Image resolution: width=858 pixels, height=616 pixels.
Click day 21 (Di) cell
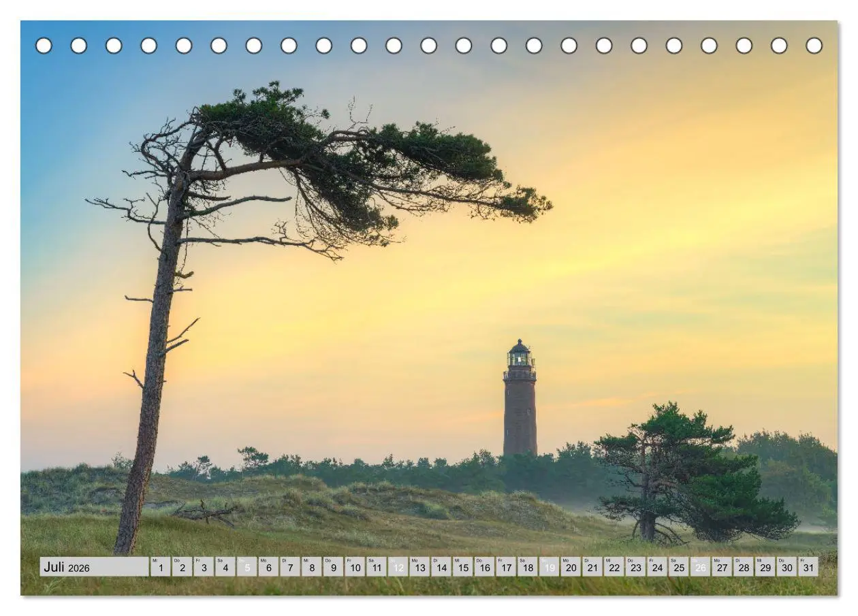(x=593, y=567)
